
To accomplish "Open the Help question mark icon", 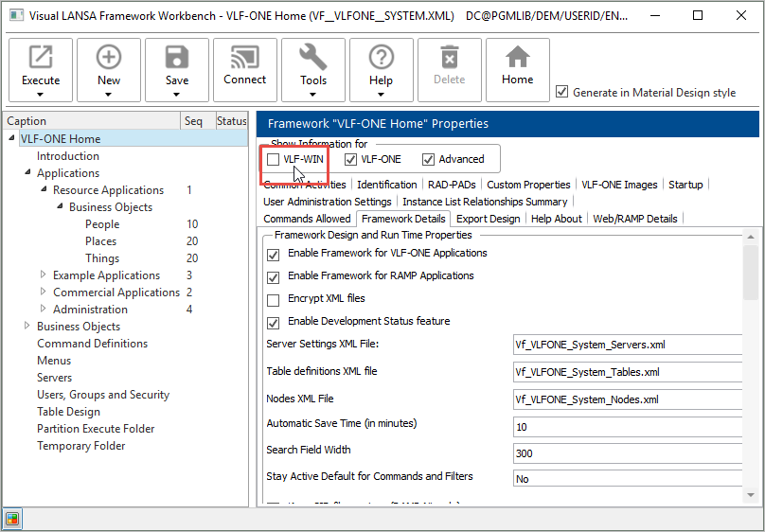I will 382,59.
